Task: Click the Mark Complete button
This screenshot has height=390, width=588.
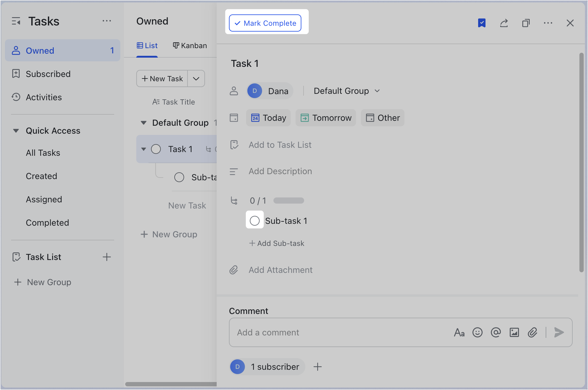Action: [265, 23]
